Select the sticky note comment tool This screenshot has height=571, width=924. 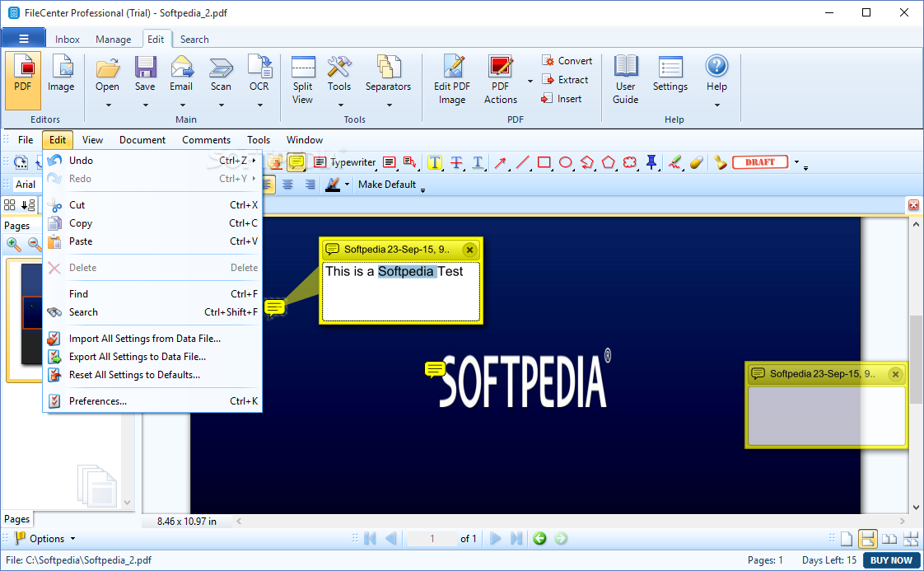(296, 161)
